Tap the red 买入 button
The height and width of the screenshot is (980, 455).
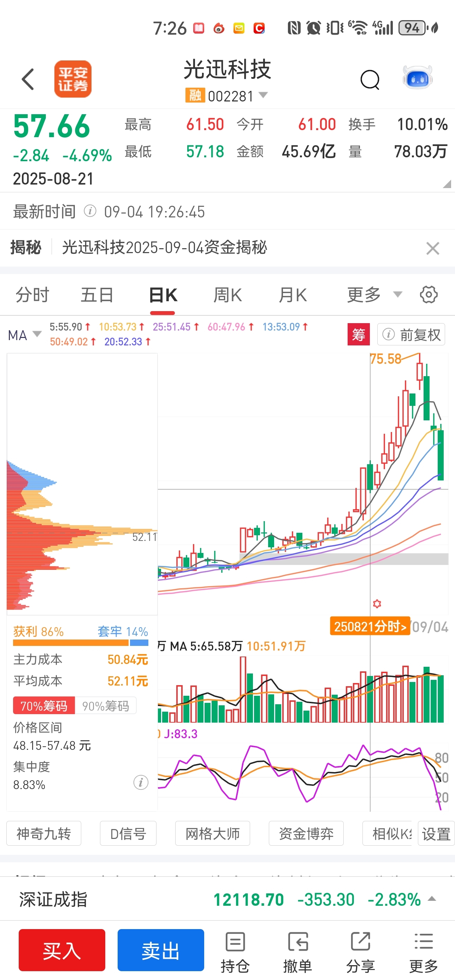[x=62, y=950]
